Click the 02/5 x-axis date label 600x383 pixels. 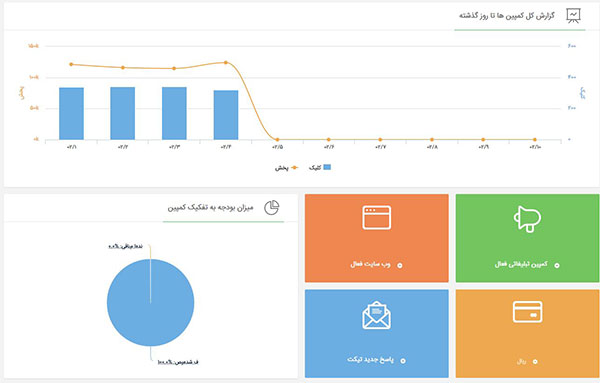tap(277, 147)
